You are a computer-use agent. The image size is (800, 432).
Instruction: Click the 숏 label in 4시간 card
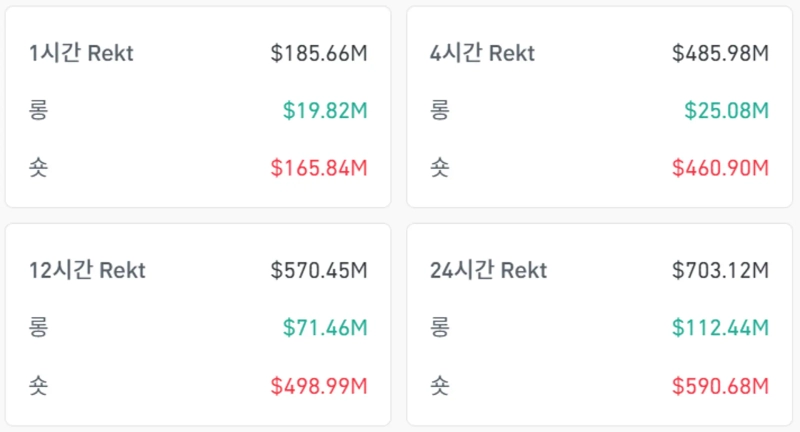[x=439, y=167]
